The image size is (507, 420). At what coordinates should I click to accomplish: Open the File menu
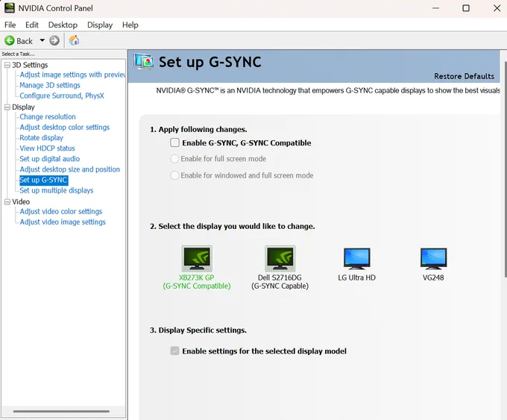click(10, 25)
